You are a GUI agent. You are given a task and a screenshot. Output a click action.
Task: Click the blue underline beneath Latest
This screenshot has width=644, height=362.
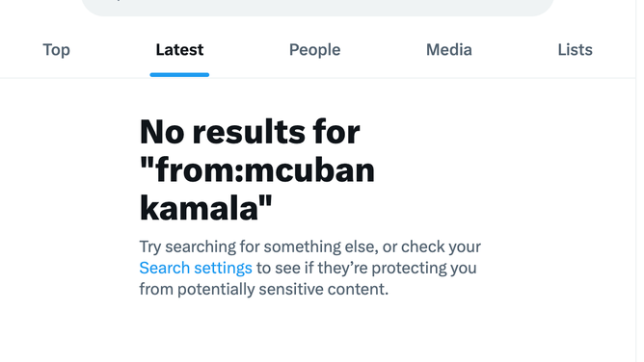pos(179,74)
